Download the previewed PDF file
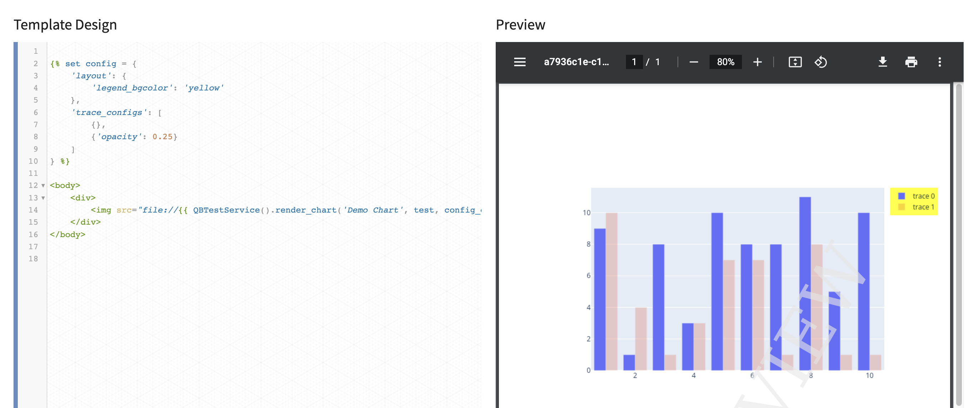This screenshot has height=408, width=980. coord(882,62)
